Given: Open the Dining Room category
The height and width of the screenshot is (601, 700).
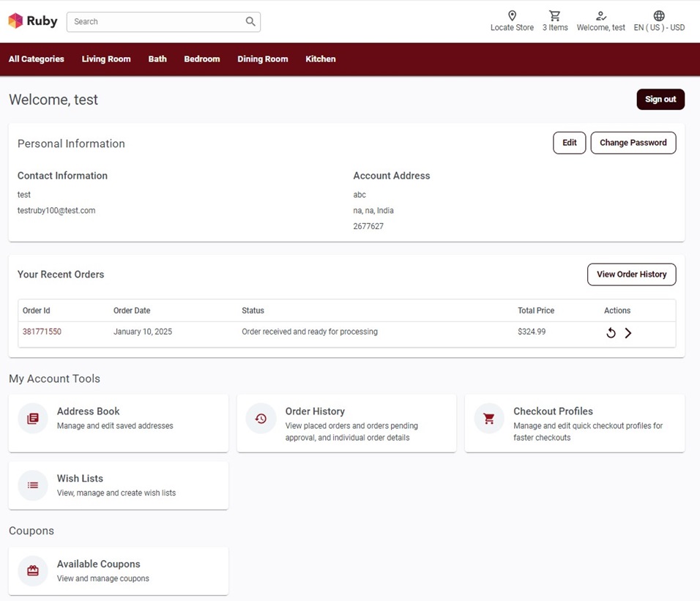Looking at the screenshot, I should click(x=262, y=59).
